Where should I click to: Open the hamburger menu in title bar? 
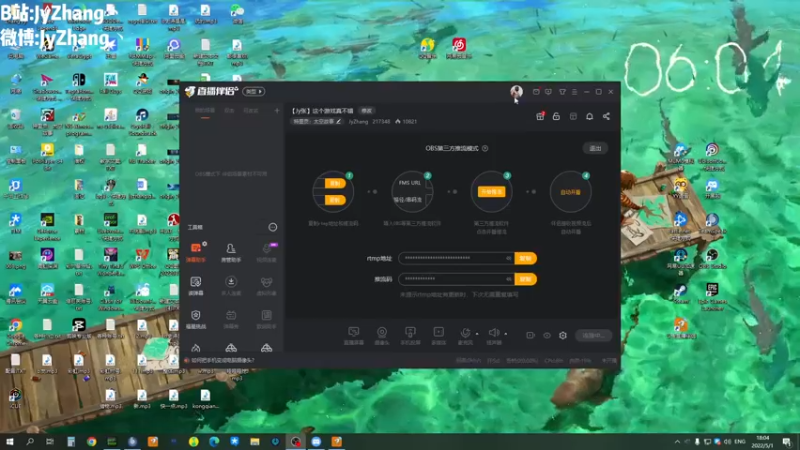pos(574,92)
